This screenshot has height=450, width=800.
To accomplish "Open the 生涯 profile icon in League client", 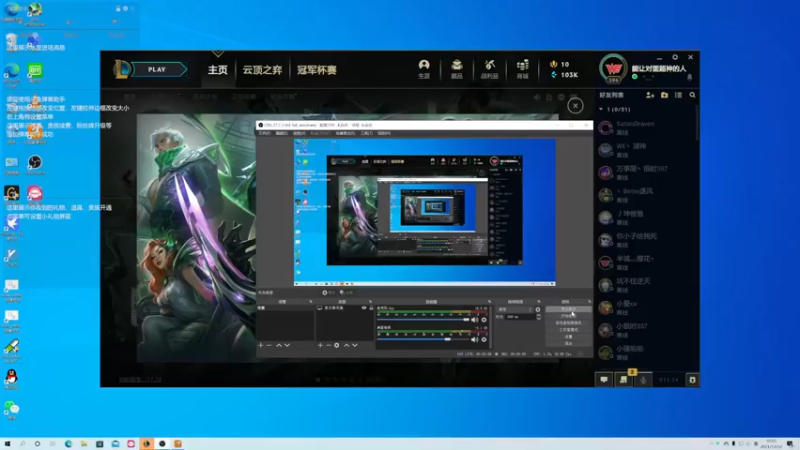I will click(424, 69).
